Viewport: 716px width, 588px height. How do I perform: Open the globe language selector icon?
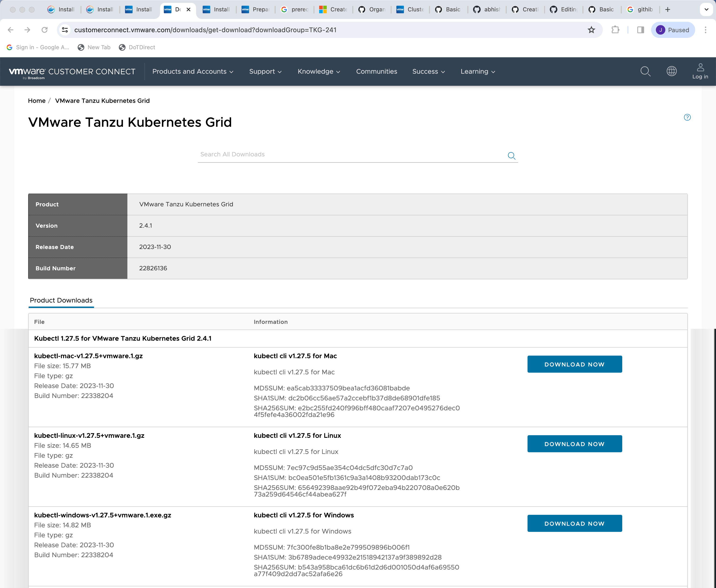click(x=671, y=71)
